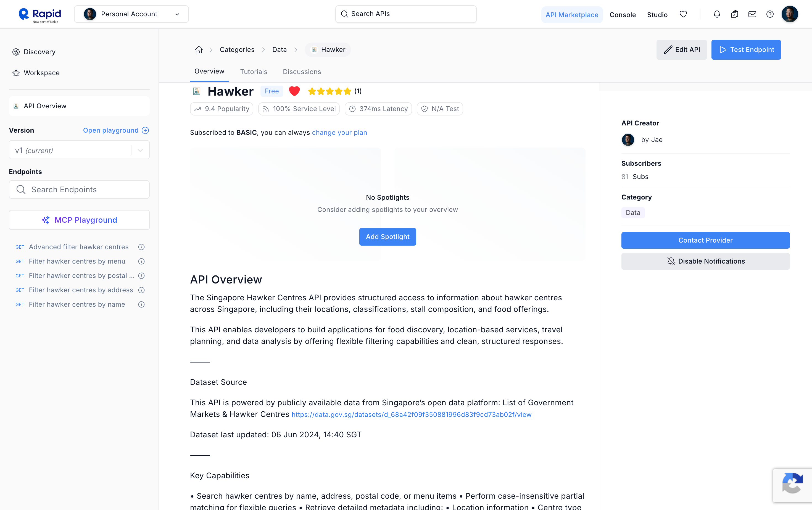This screenshot has height=510, width=812.
Task: Click the help question mark icon
Action: click(769, 14)
